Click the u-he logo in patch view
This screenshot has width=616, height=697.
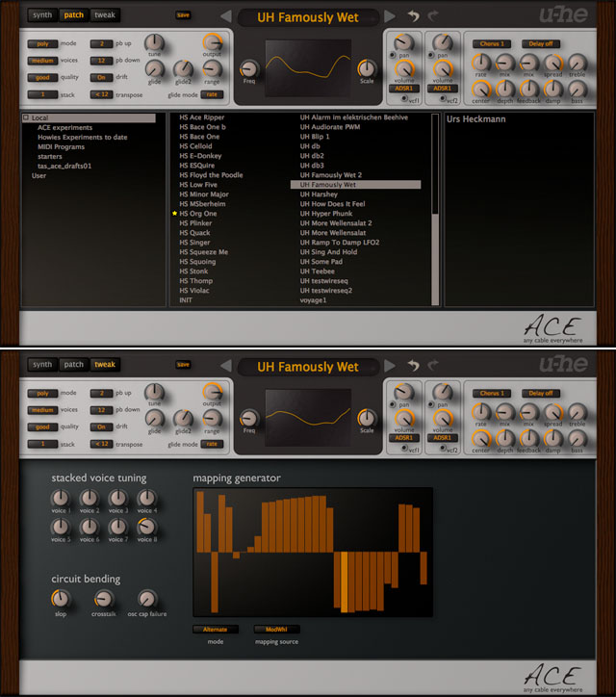(x=563, y=14)
